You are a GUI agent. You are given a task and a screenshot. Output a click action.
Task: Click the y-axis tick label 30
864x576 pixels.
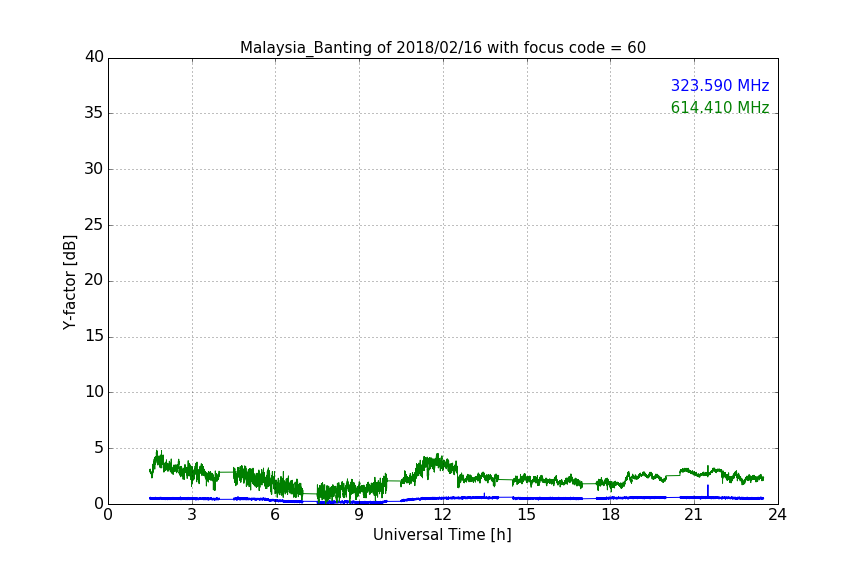coord(94,169)
